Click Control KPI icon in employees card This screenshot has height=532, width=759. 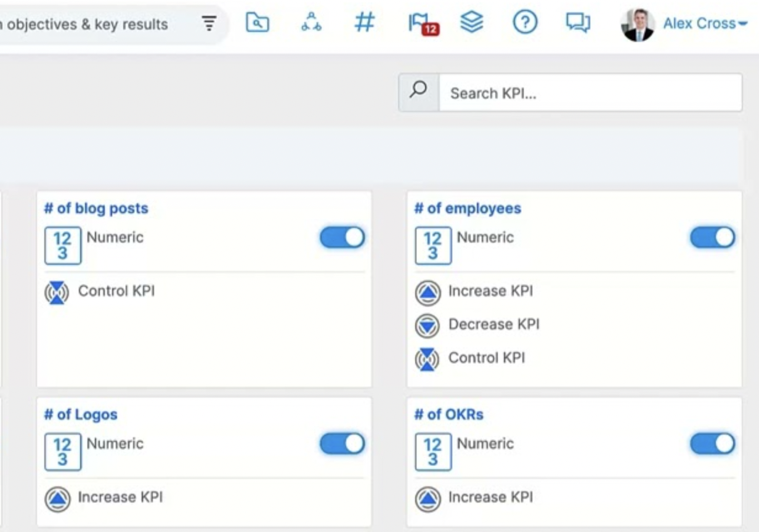coord(428,359)
